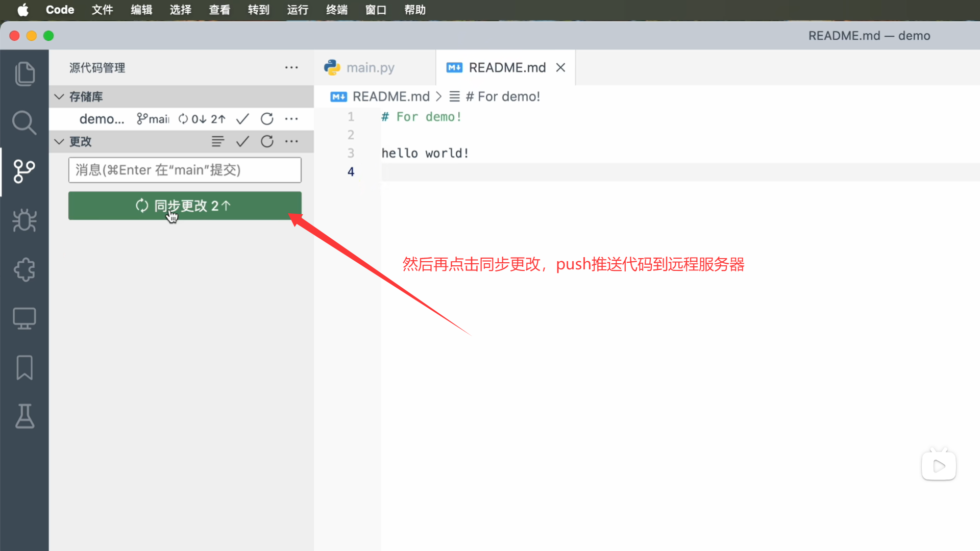Image resolution: width=980 pixels, height=551 pixels.
Task: Click sync status 0↓ 2↑ in repository row
Action: (x=202, y=119)
